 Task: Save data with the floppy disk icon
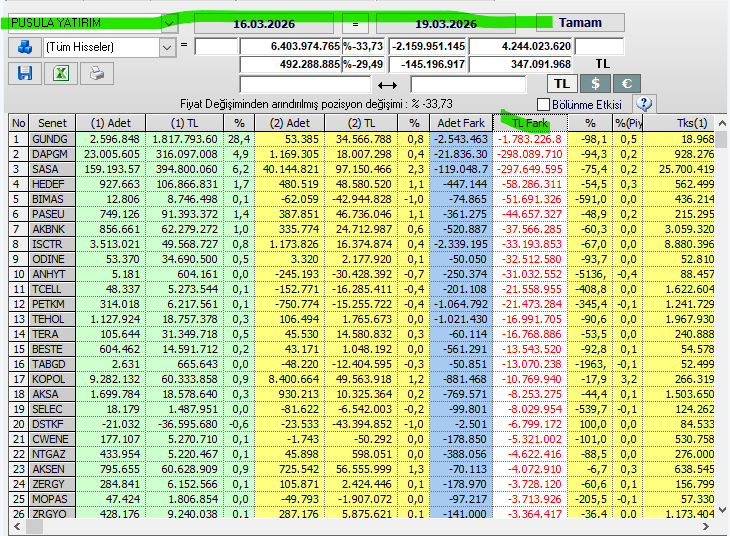25,74
